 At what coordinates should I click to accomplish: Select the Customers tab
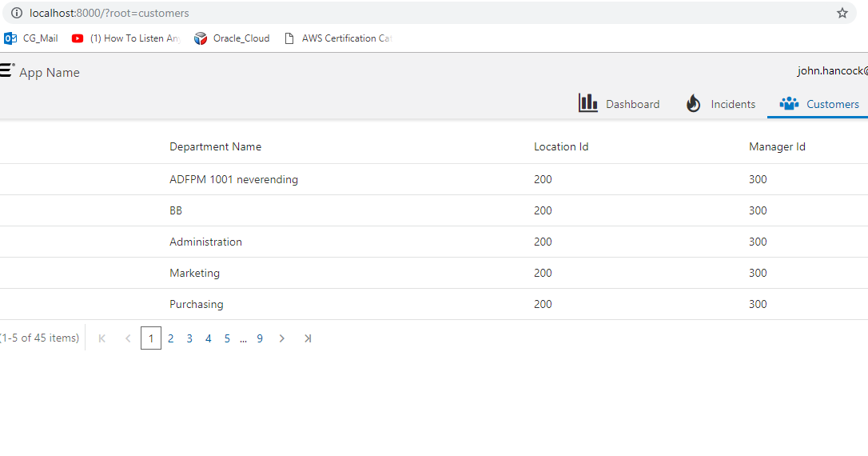[x=818, y=104]
